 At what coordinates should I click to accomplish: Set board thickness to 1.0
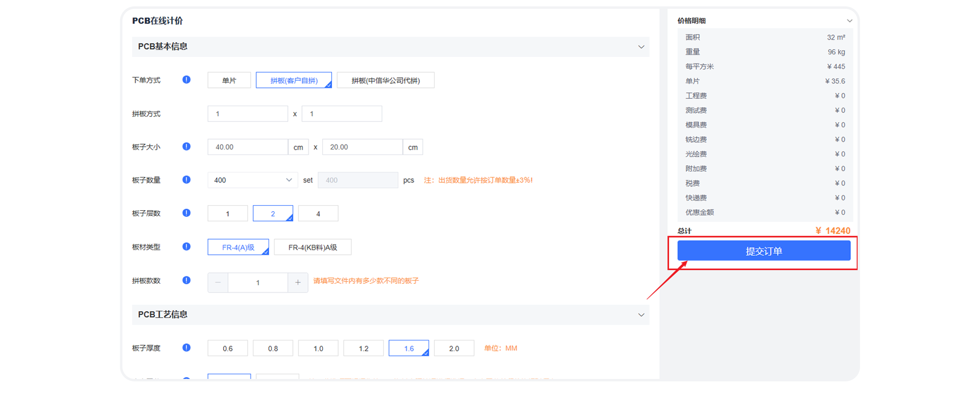point(318,349)
